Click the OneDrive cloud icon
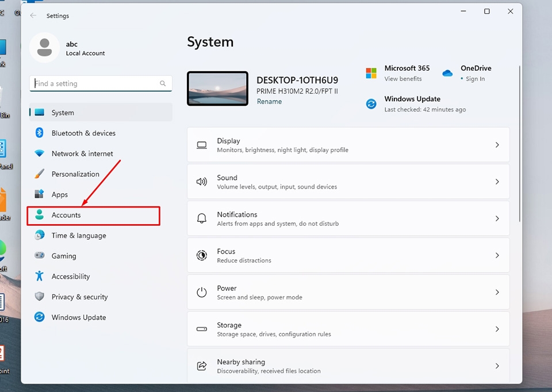Image resolution: width=552 pixels, height=392 pixels. click(x=447, y=73)
